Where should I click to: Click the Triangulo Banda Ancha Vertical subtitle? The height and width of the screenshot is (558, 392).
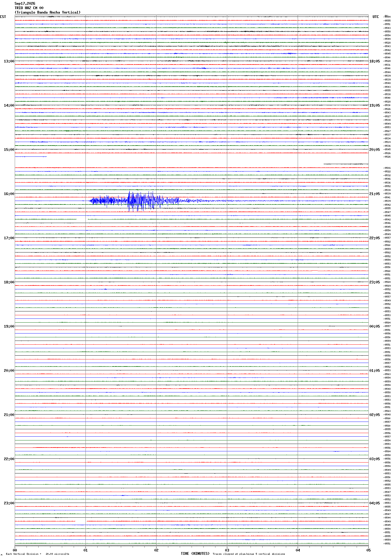47,12
